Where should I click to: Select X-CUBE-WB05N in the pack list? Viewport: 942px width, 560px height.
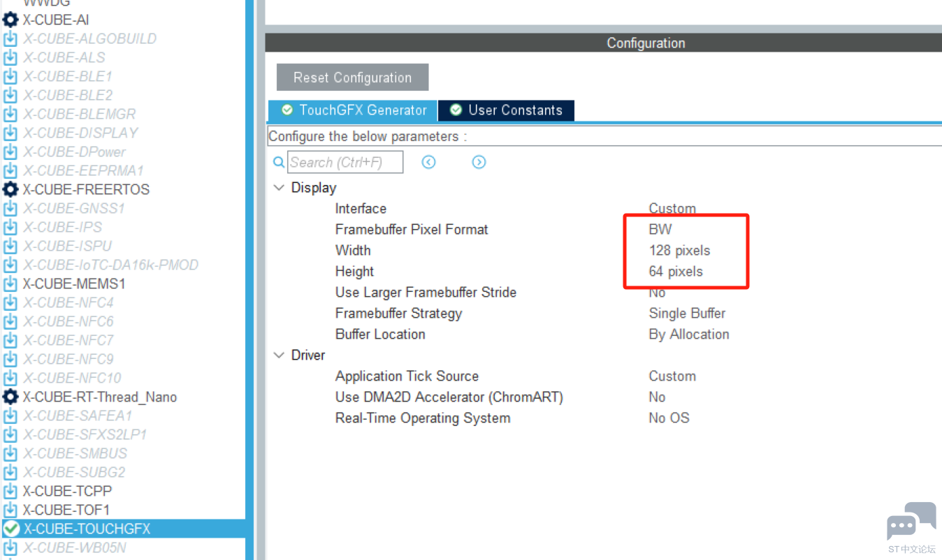(75, 548)
